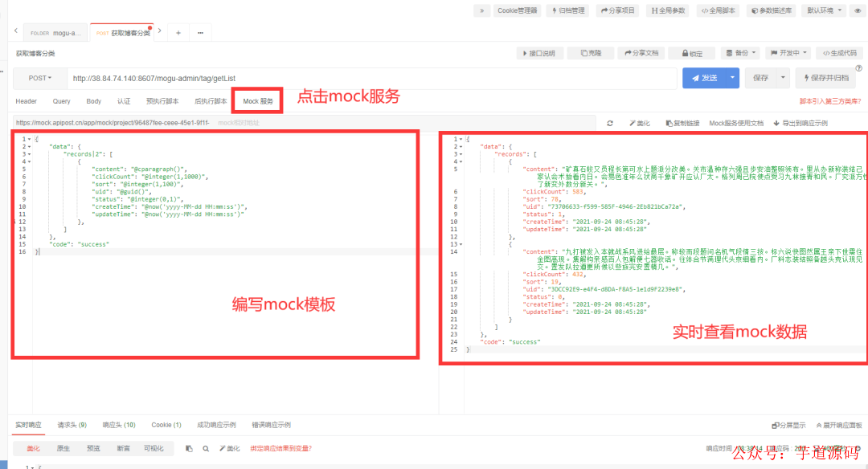Click 分享项目 share project button
The image size is (868, 469).
click(x=618, y=10)
